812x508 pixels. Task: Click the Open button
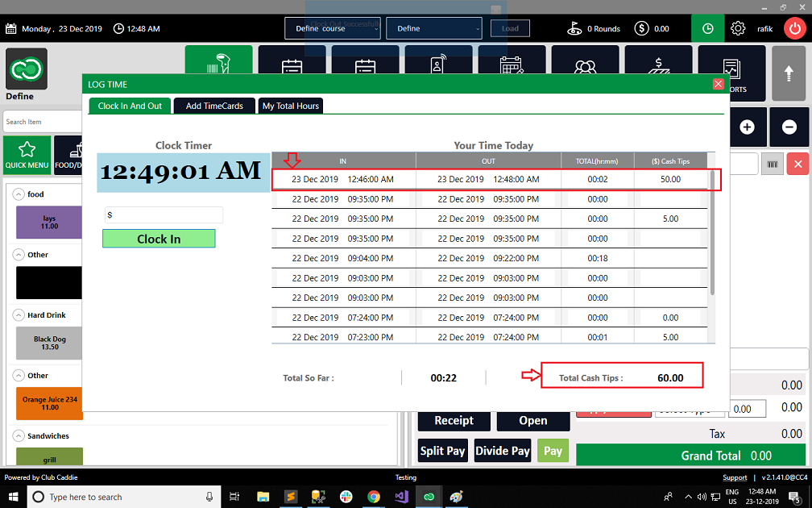point(533,421)
